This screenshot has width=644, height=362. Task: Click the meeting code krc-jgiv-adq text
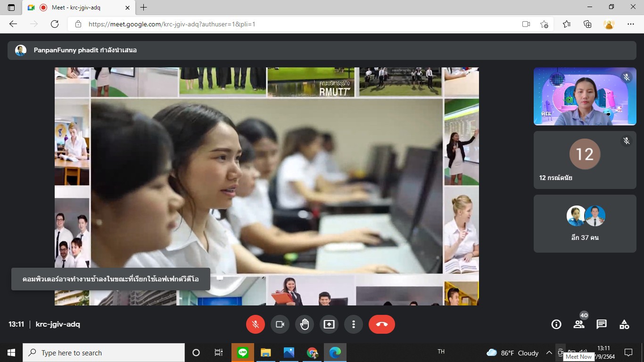pos(58,324)
